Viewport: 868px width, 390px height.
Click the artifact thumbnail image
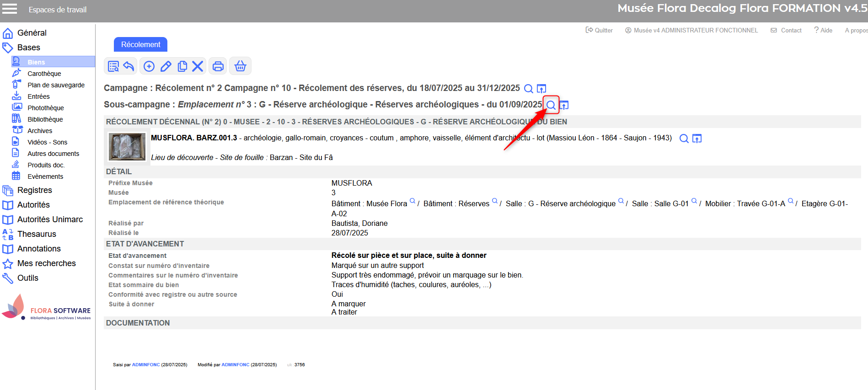coord(127,147)
